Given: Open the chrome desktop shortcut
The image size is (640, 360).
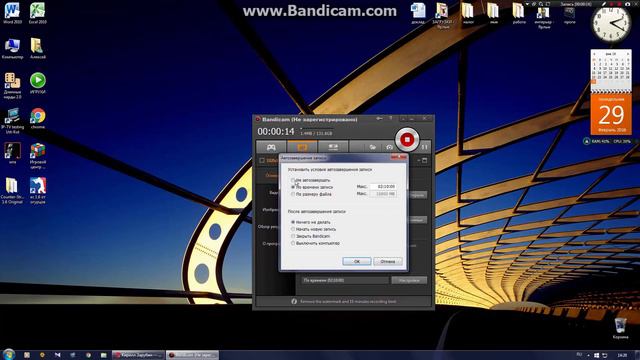Looking at the screenshot, I should click(x=38, y=118).
